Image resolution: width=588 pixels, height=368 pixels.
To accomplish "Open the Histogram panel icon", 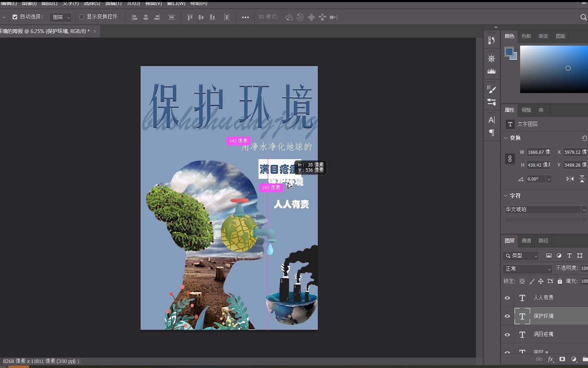I will point(491,71).
